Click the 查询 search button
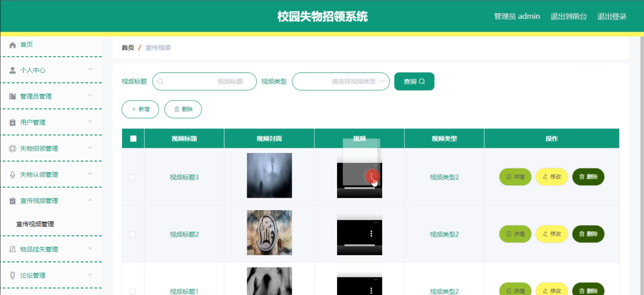Screen dimensions: 644x295 [414, 81]
